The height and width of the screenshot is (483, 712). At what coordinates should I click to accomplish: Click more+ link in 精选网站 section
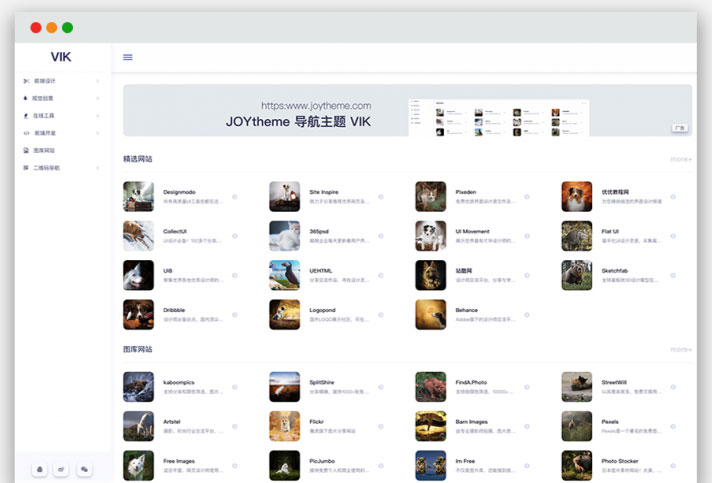[680, 159]
